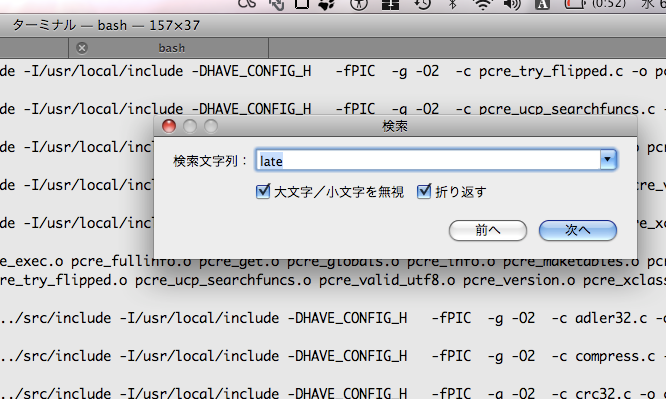Viewport: 666px width, 399px height.
Task: Select the bash tab
Action: tap(168, 48)
